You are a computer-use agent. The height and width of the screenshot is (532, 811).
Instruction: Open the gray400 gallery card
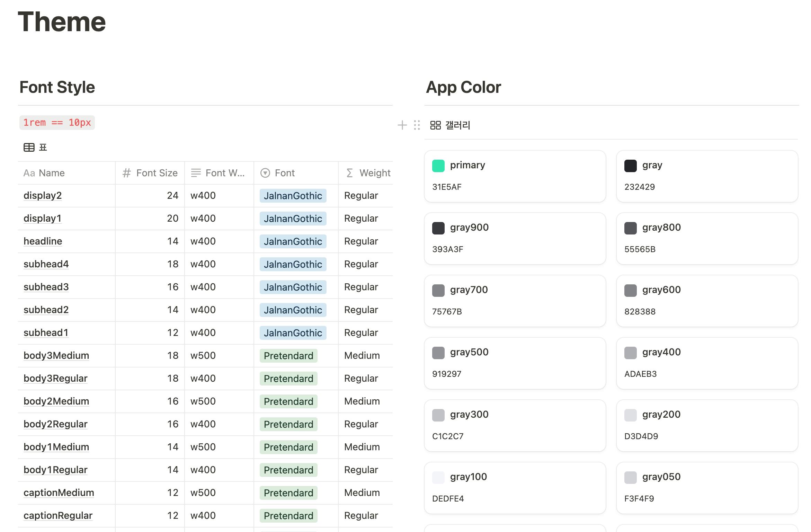click(707, 363)
